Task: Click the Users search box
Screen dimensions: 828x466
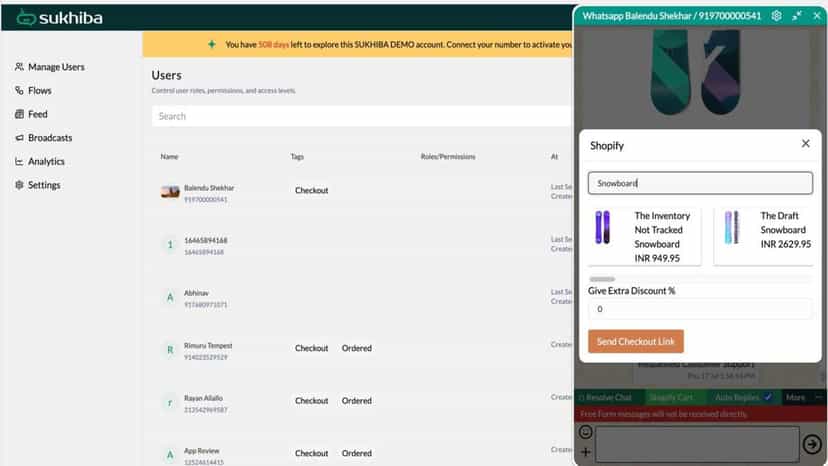Action: [361, 116]
